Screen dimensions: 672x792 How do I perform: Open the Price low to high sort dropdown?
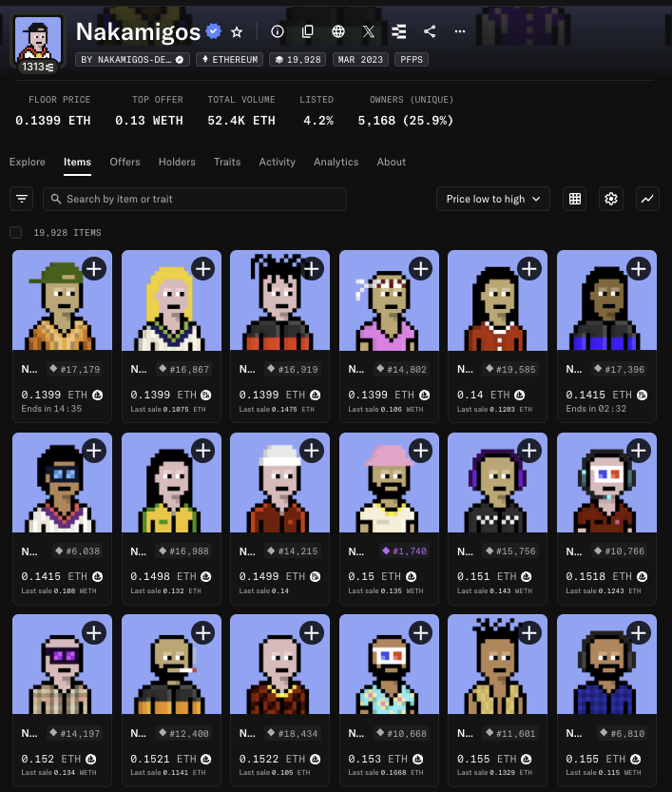coord(492,199)
